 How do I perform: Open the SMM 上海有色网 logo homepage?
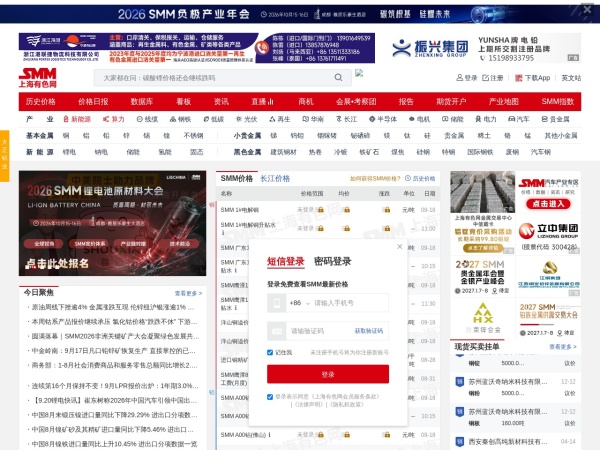pos(38,78)
